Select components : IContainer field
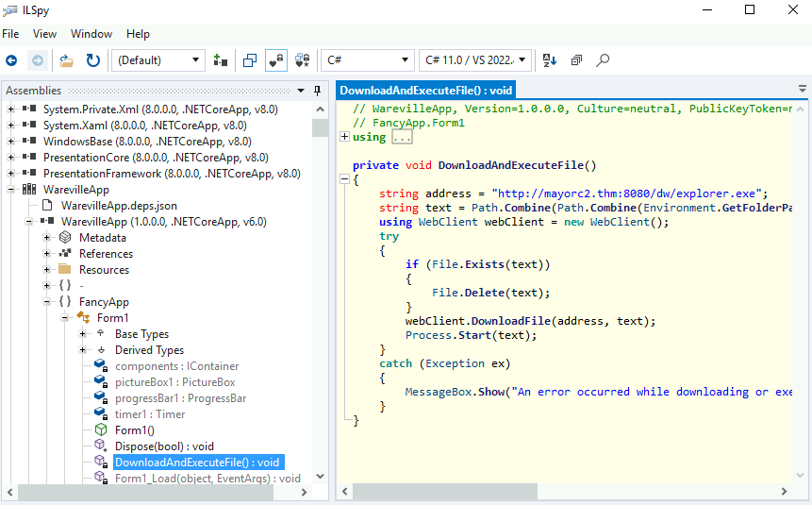This screenshot has width=812, height=505. click(176, 366)
